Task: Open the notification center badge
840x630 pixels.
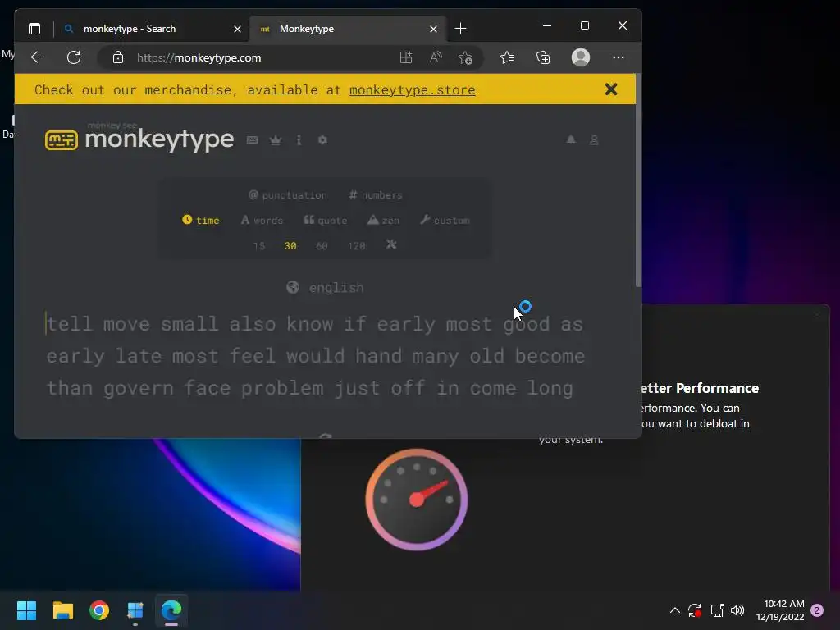Action: [817, 610]
